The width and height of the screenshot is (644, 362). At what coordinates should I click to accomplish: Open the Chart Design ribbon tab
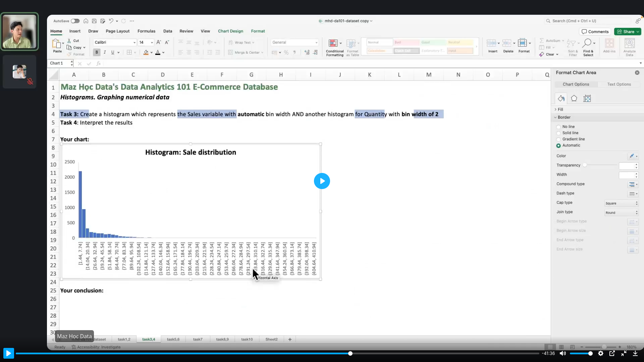tap(230, 31)
